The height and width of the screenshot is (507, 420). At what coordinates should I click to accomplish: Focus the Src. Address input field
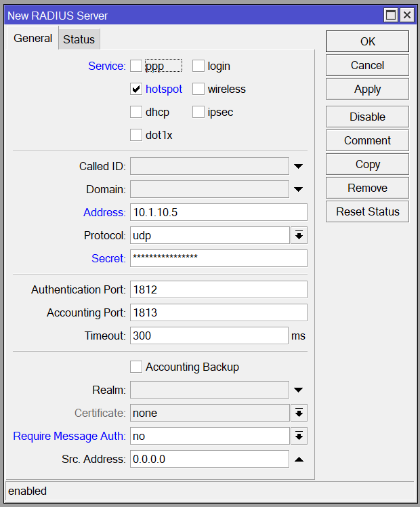(x=209, y=459)
